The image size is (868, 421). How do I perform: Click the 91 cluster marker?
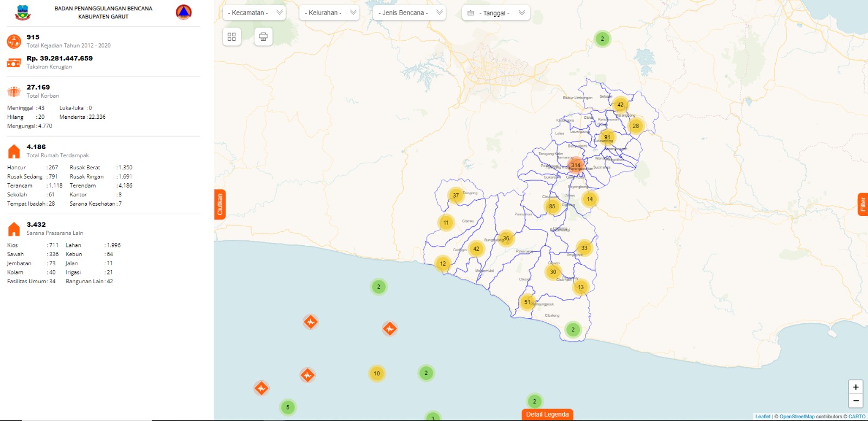[607, 137]
